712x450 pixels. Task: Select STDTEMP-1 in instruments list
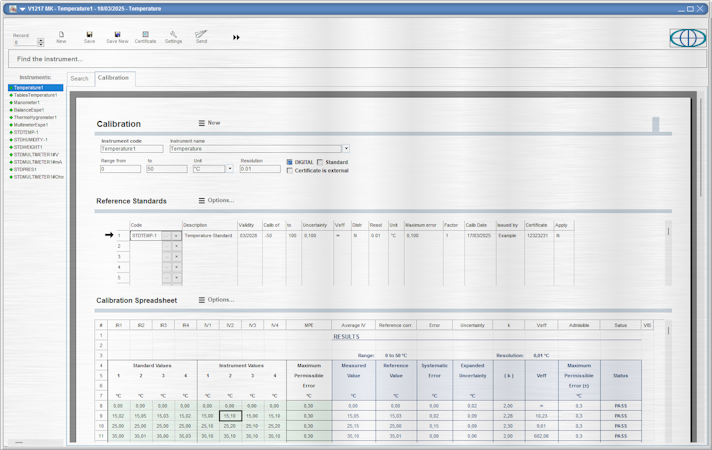coord(26,132)
